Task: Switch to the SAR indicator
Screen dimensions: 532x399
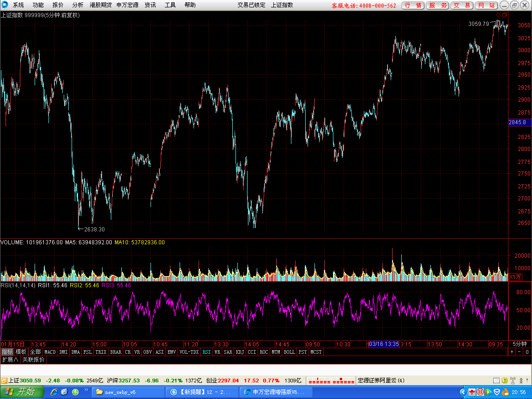Action: (x=228, y=352)
